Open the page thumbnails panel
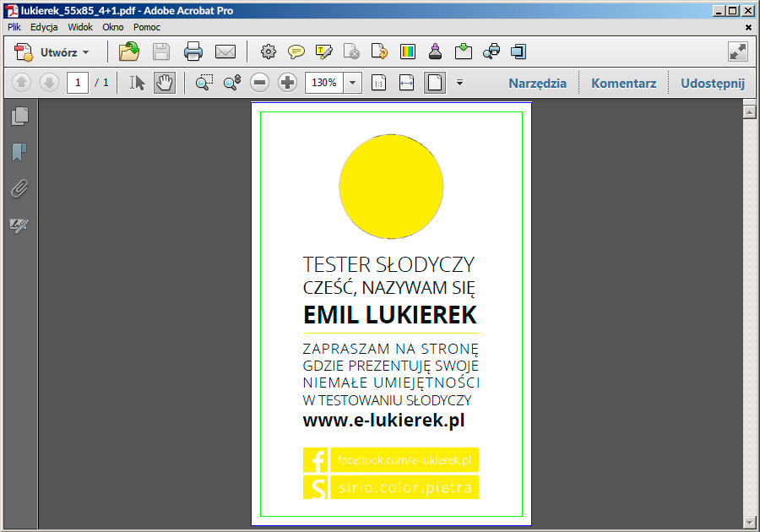Screen dimensions: 760x532 (x=19, y=116)
